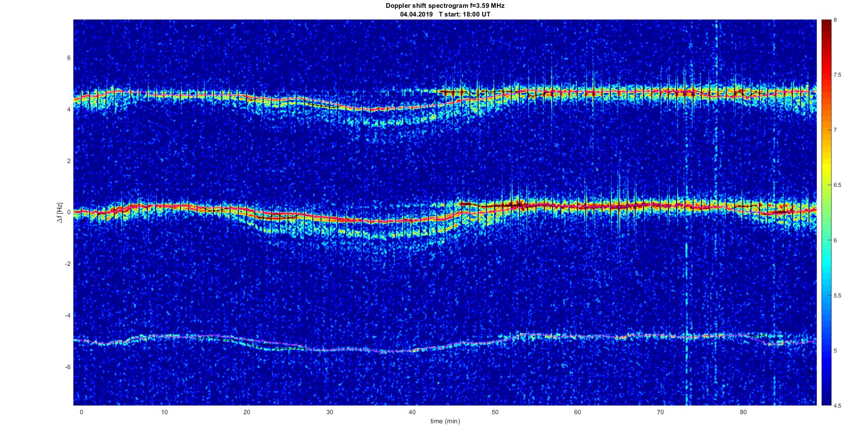This screenshot has height=435, width=868.
Task: Click the plot title 'Doppler shift spectrogram f=3.59 MHz'
Action: click(445, 6)
